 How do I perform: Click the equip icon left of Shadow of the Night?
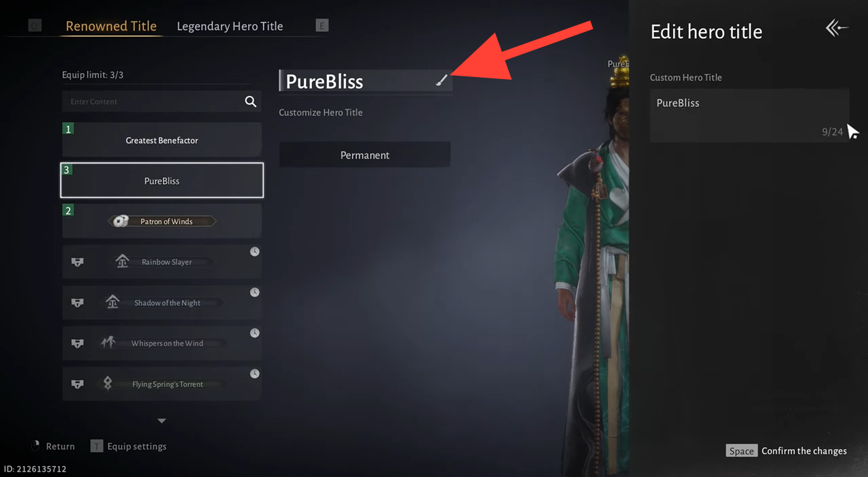click(78, 303)
